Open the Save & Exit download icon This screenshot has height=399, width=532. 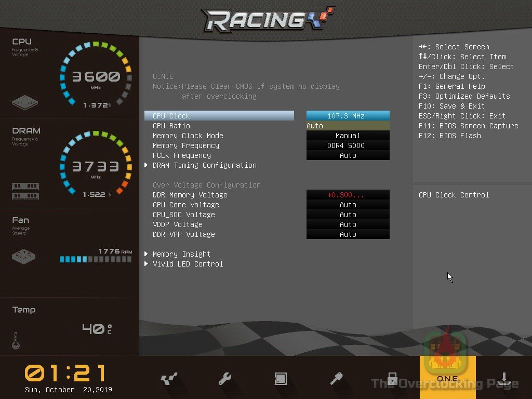coord(503,379)
